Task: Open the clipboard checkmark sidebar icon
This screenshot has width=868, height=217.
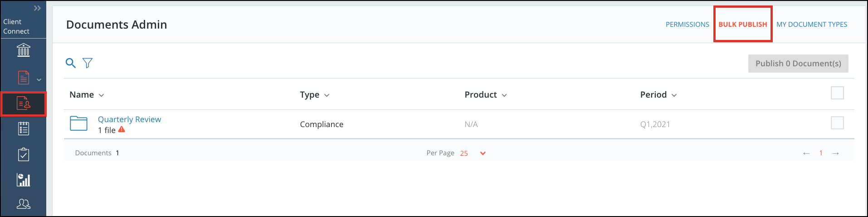Action: pos(24,154)
